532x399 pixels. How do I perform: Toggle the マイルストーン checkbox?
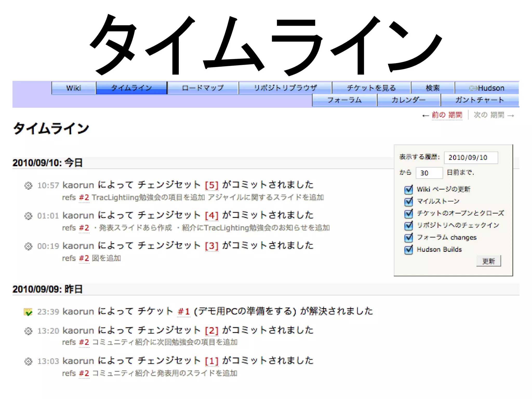[x=409, y=201]
